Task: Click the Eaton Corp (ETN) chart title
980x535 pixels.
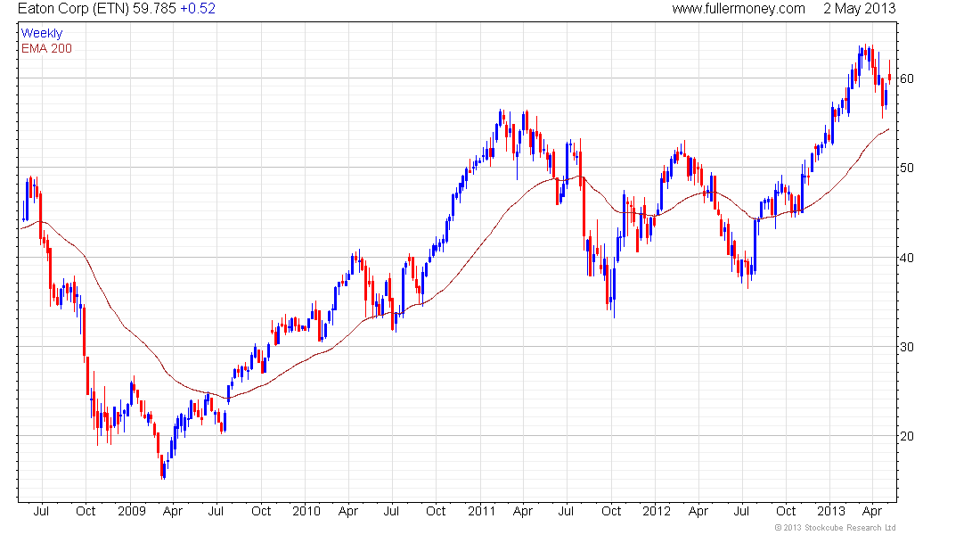Action: click(x=73, y=9)
